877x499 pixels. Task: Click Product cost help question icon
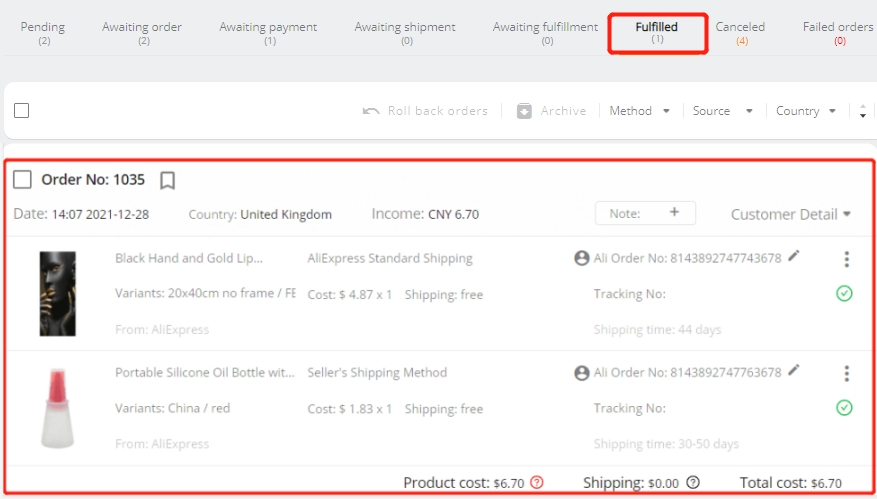[536, 482]
